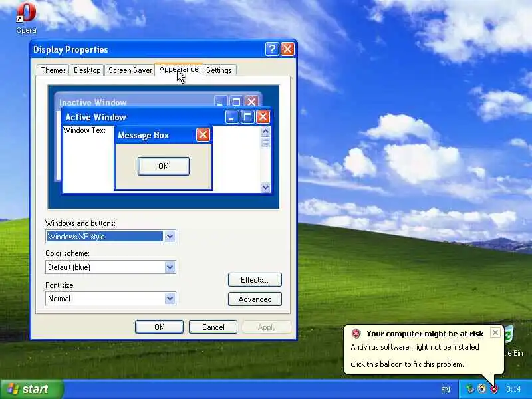532x399 pixels.
Task: Click the preview Active Window minimize icon
Action: click(x=232, y=117)
